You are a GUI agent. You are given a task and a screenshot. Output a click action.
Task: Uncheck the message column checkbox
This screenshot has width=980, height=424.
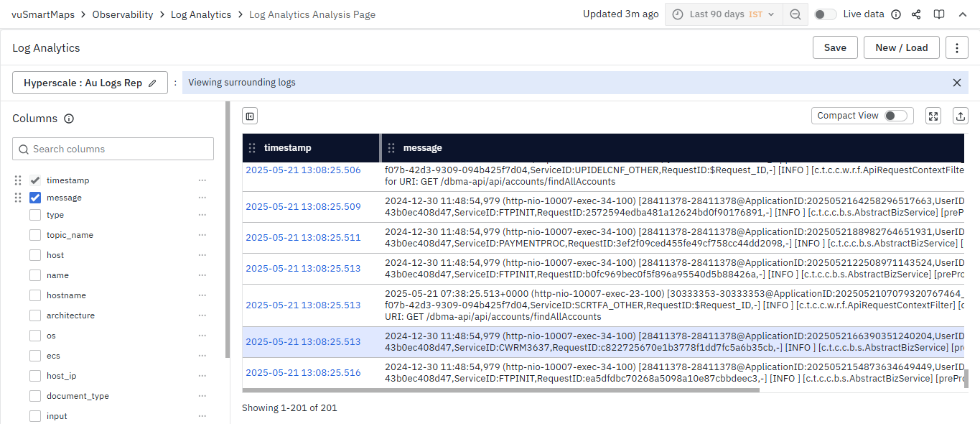coord(35,198)
